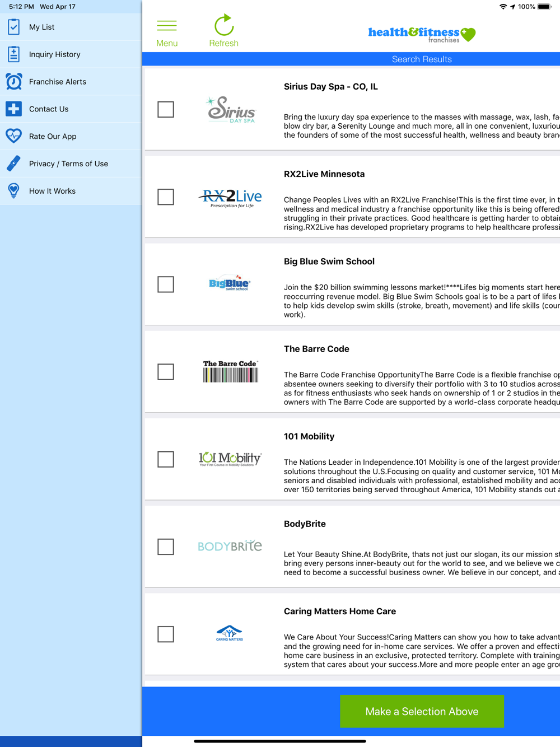Image resolution: width=560 pixels, height=747 pixels.
Task: Tap the RX2Live description paragraph
Action: (x=422, y=213)
